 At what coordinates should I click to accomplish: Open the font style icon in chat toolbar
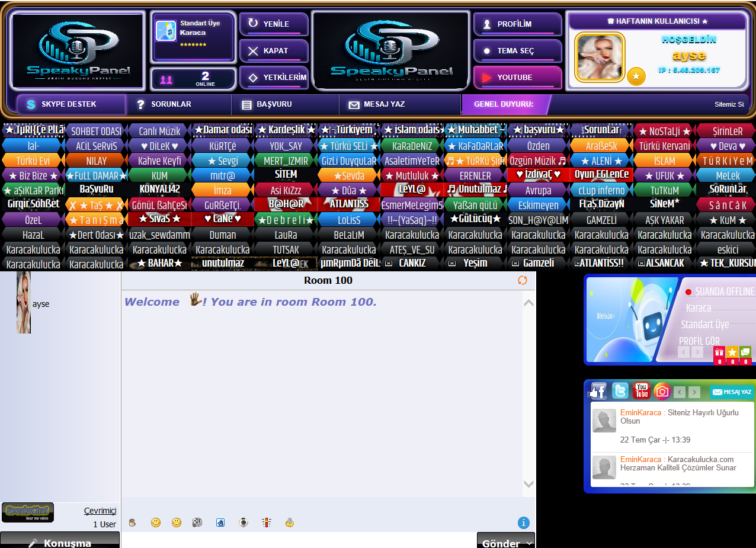coord(220,523)
